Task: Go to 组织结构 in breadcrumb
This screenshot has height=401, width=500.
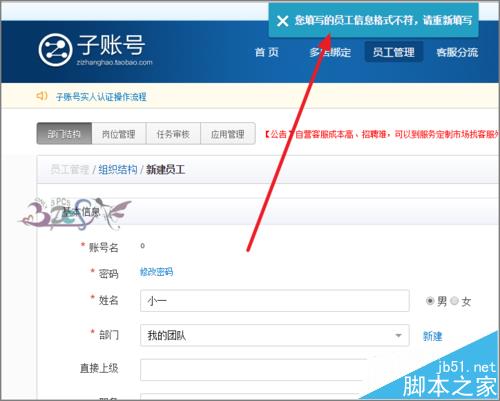Action: (118, 170)
